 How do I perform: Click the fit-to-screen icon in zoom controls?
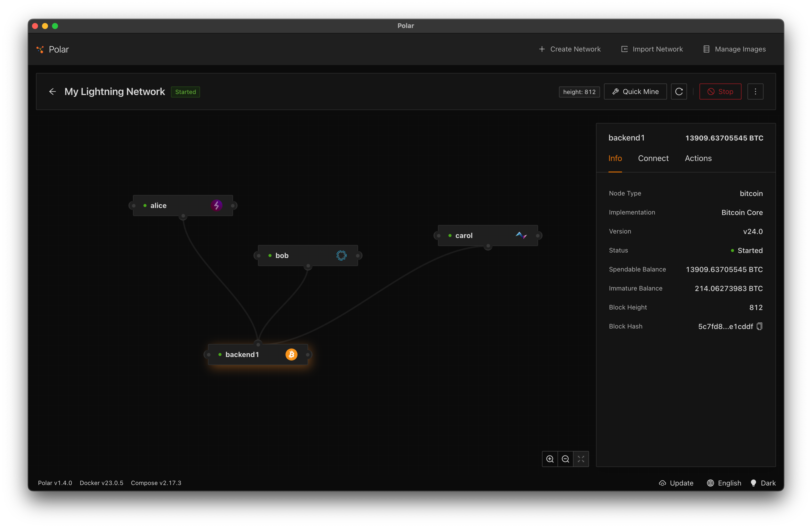point(581,459)
